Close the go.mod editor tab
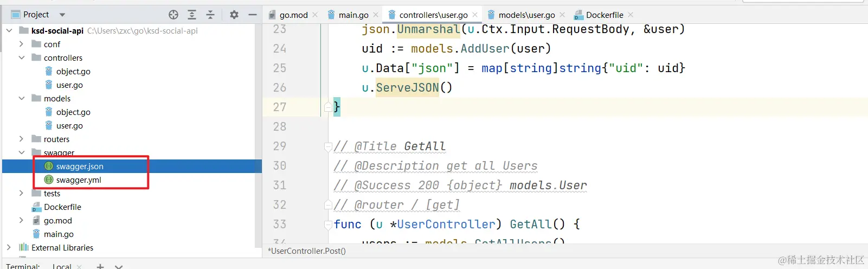Viewport: 868px width, 269px height. 315,15
